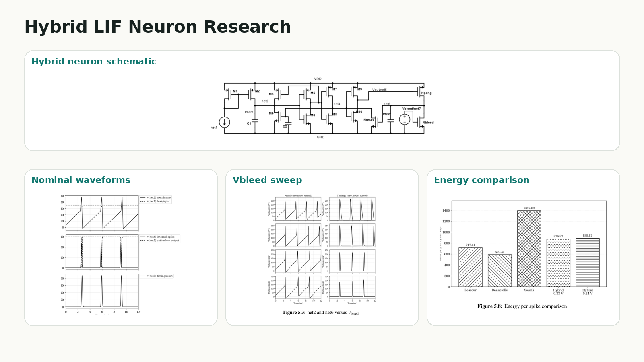Image resolution: width=644 pixels, height=362 pixels.
Task: Click the 888.82 value label
Action: 588,236
